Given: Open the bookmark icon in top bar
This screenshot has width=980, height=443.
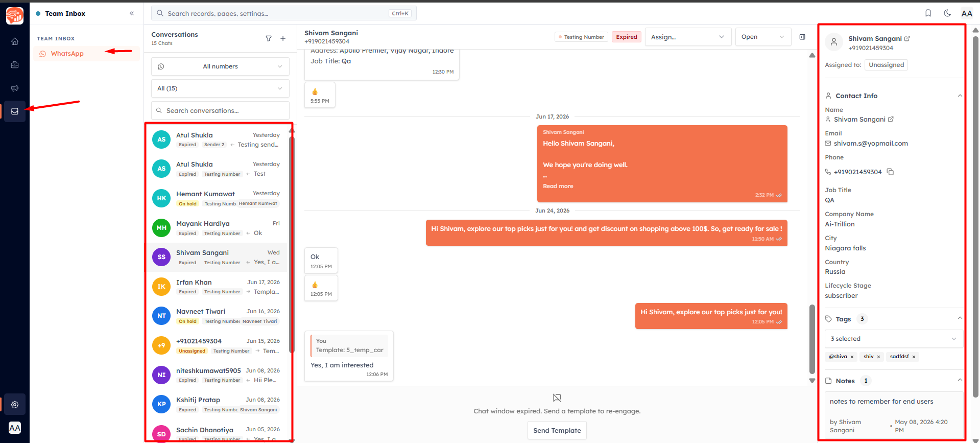Looking at the screenshot, I should tap(928, 13).
